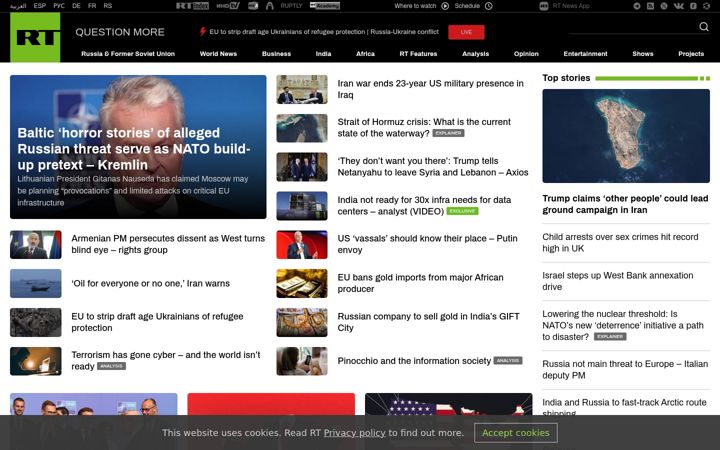
Task: Click the red lightning breaking news icon
Action: pos(202,32)
